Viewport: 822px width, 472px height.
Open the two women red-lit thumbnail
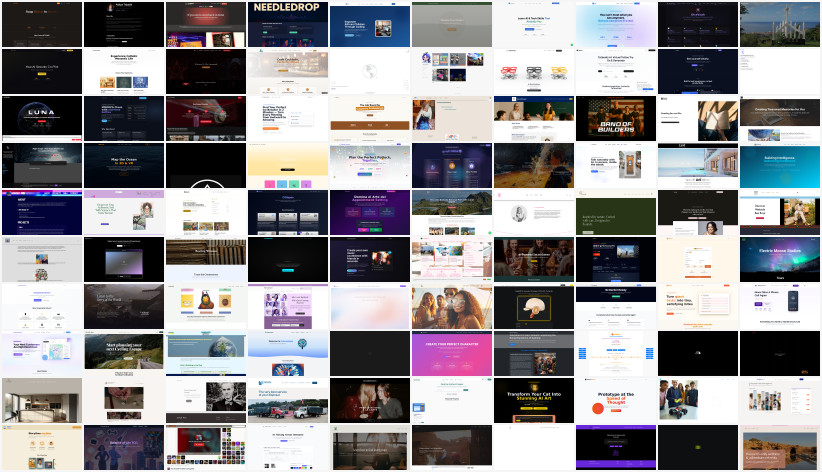[x=370, y=400]
